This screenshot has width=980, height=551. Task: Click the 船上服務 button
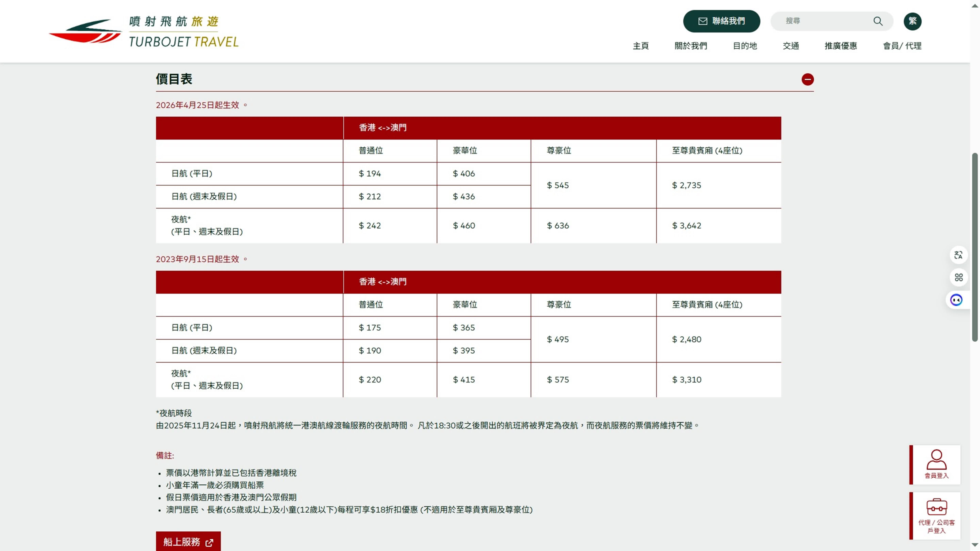[188, 541]
